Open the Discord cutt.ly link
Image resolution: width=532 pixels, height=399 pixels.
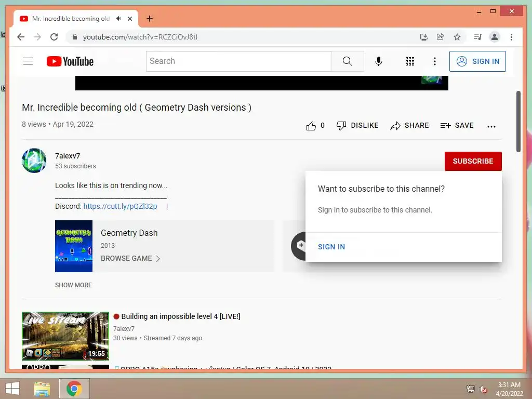[x=120, y=206]
